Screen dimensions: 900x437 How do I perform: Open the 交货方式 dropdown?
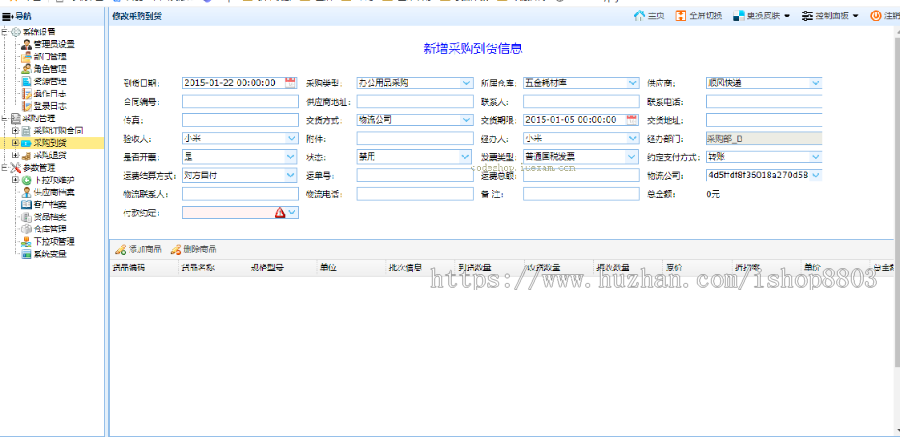click(x=466, y=120)
